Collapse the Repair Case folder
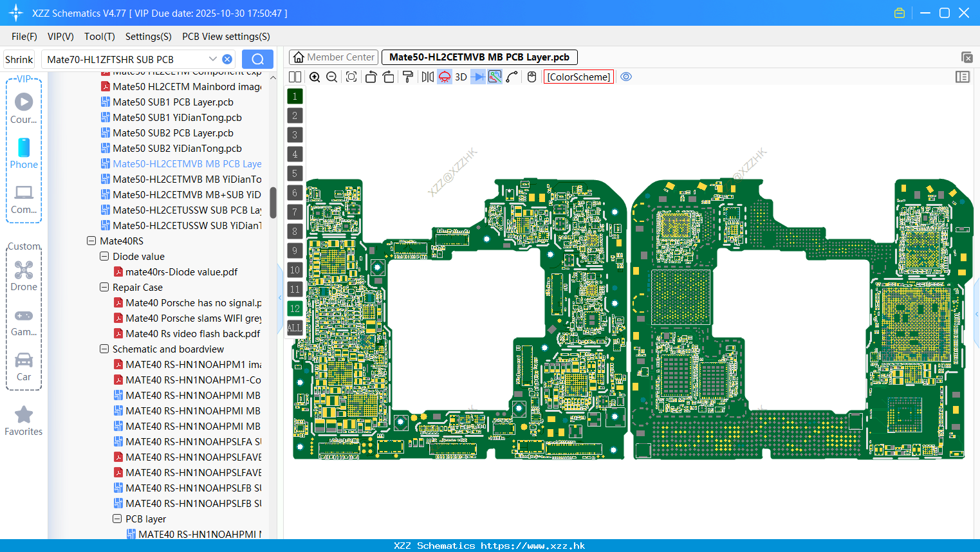Image resolution: width=980 pixels, height=552 pixels. click(104, 287)
